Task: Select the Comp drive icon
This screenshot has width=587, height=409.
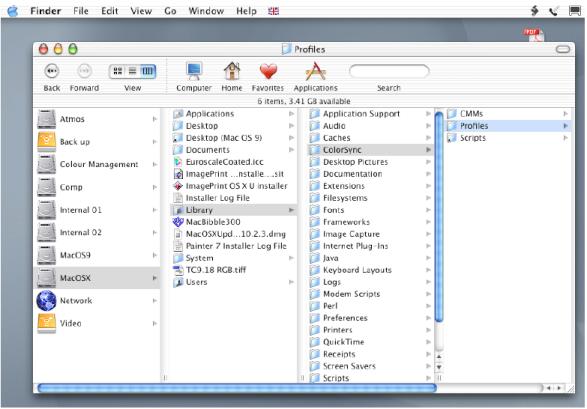Action: pos(46,187)
